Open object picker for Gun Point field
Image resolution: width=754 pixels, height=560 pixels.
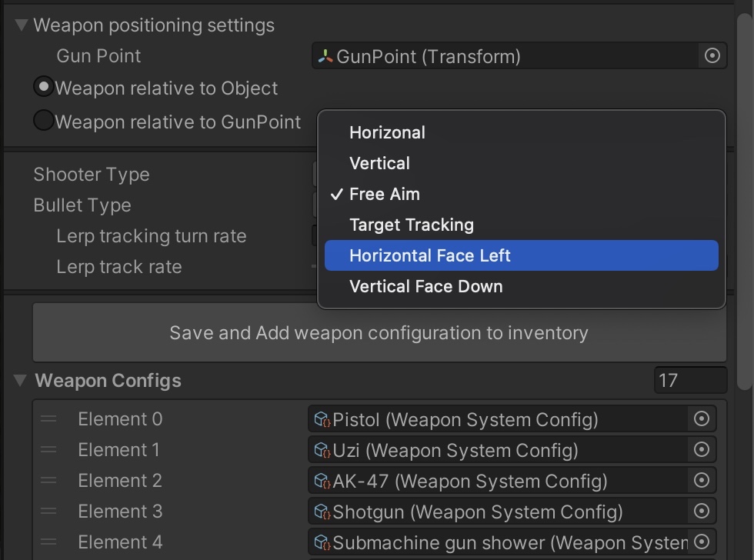pyautogui.click(x=712, y=56)
